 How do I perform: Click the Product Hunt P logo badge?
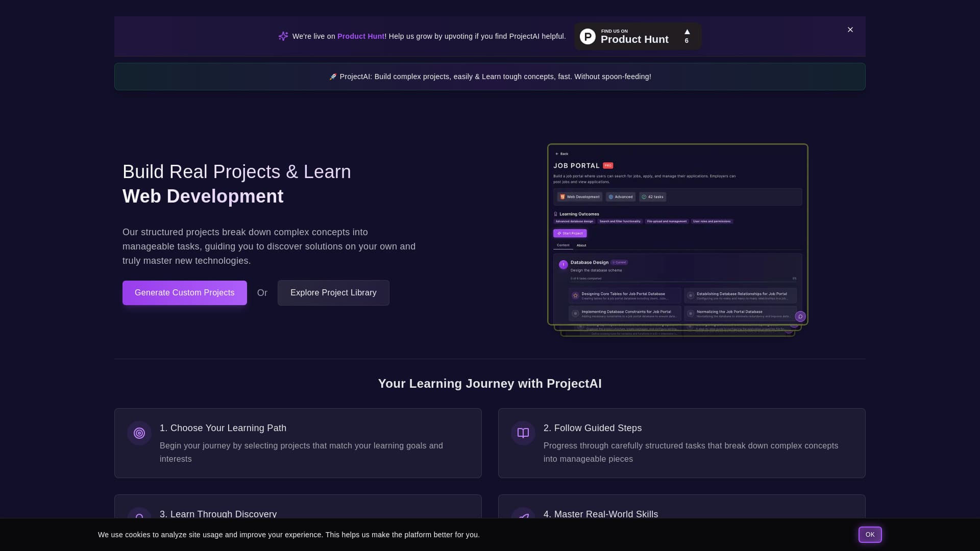coord(589,36)
